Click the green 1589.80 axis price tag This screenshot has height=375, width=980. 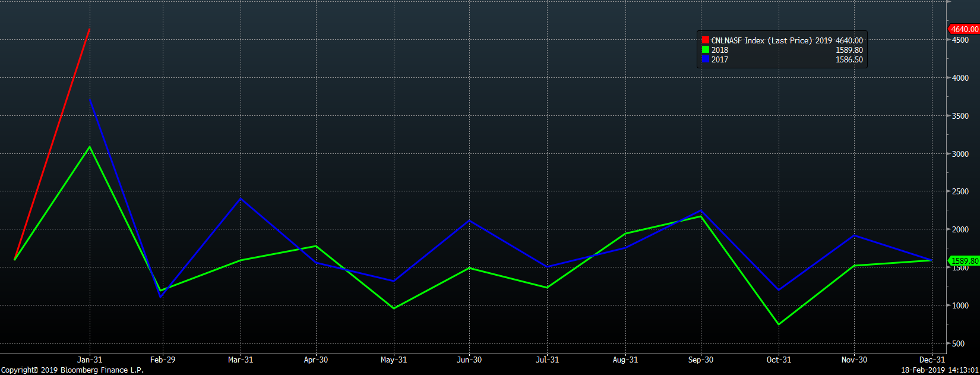(963, 261)
